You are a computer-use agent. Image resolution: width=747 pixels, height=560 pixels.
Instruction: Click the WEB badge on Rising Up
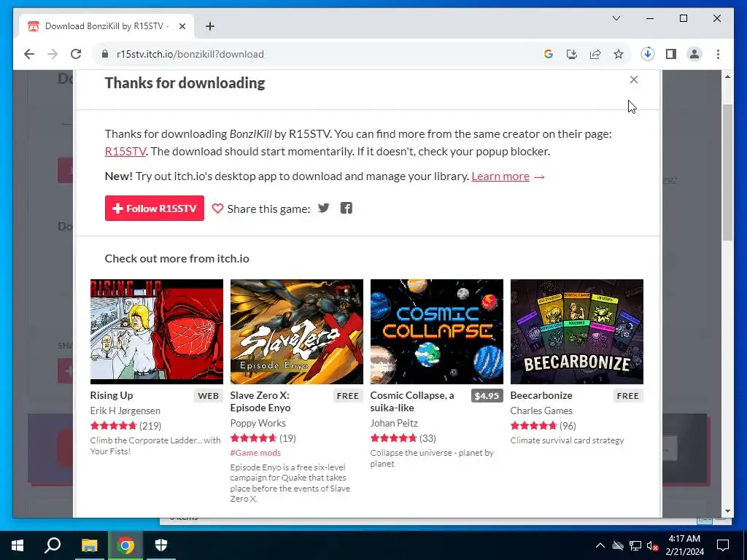pos(208,396)
